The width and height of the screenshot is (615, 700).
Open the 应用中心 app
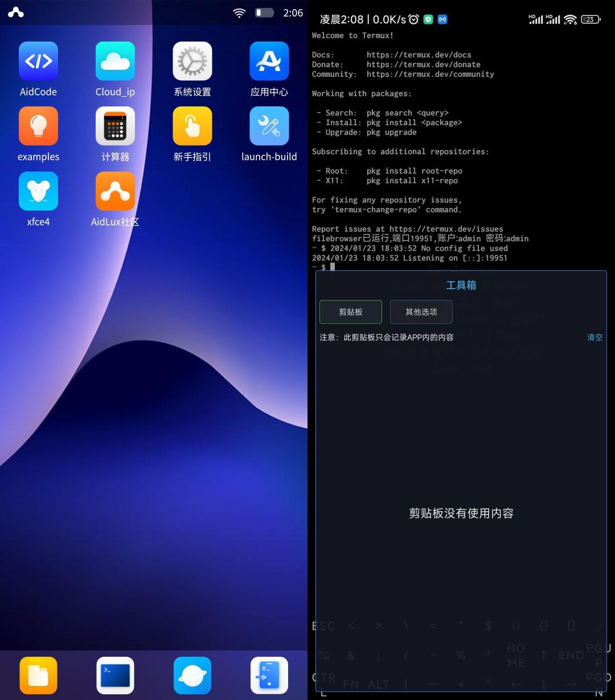point(269,60)
